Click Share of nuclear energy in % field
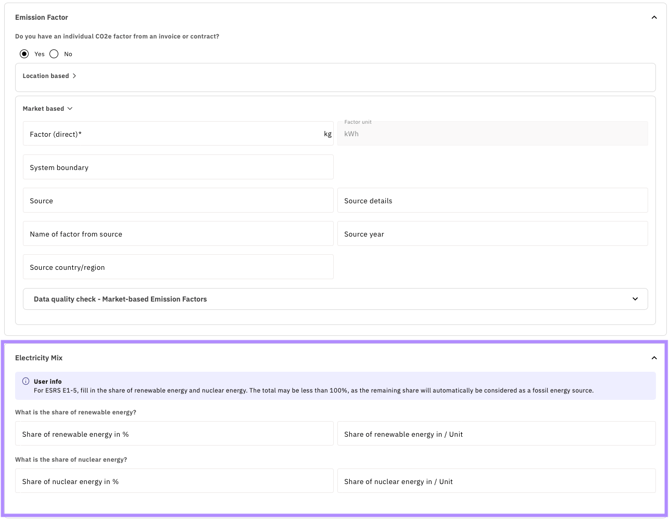Viewport: 670px width, 522px height. point(174,481)
